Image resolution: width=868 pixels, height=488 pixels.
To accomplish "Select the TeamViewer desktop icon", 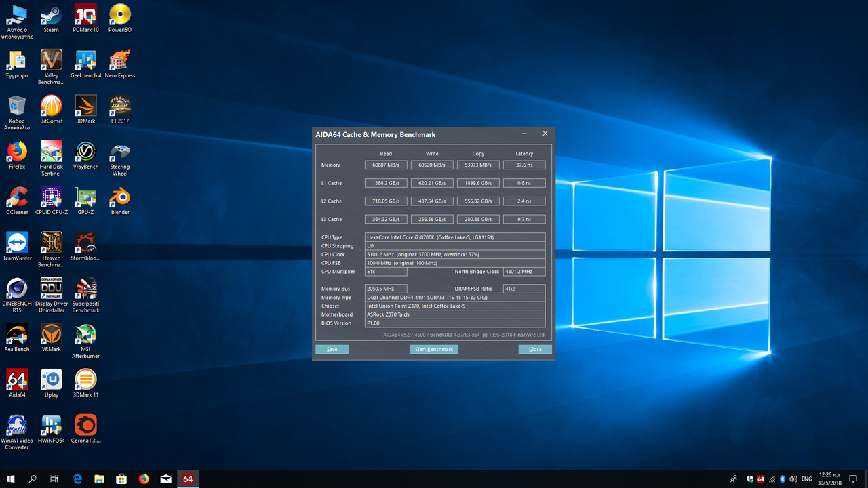I will pos(17,246).
